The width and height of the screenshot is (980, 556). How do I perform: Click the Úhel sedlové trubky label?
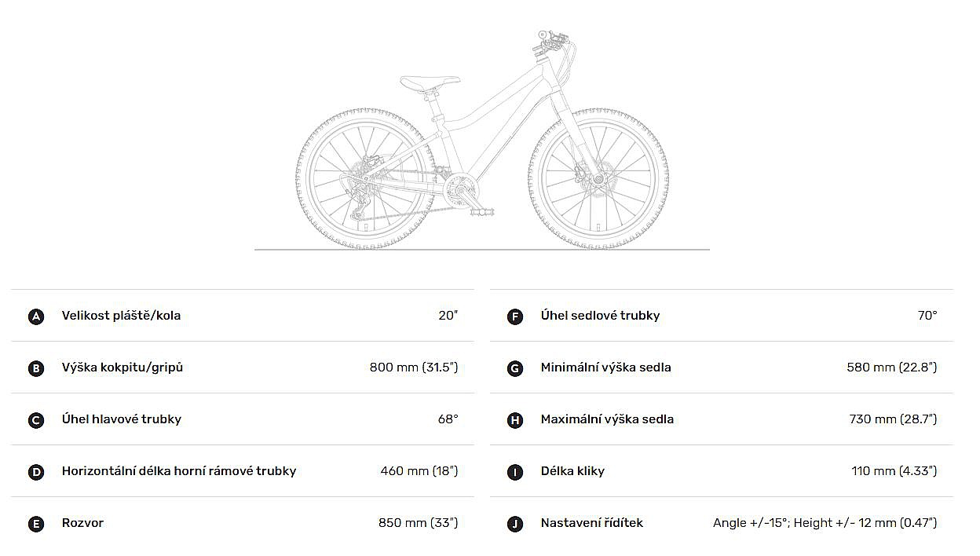tap(600, 316)
